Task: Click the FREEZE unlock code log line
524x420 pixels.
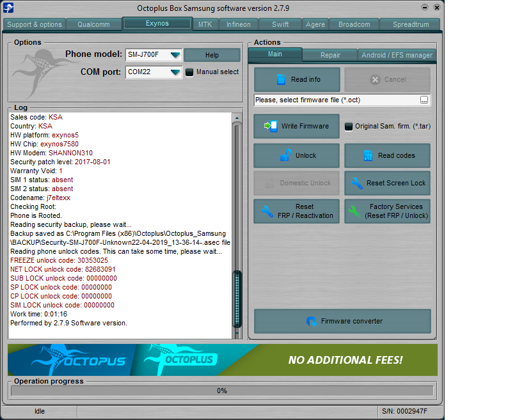Action: tap(59, 260)
